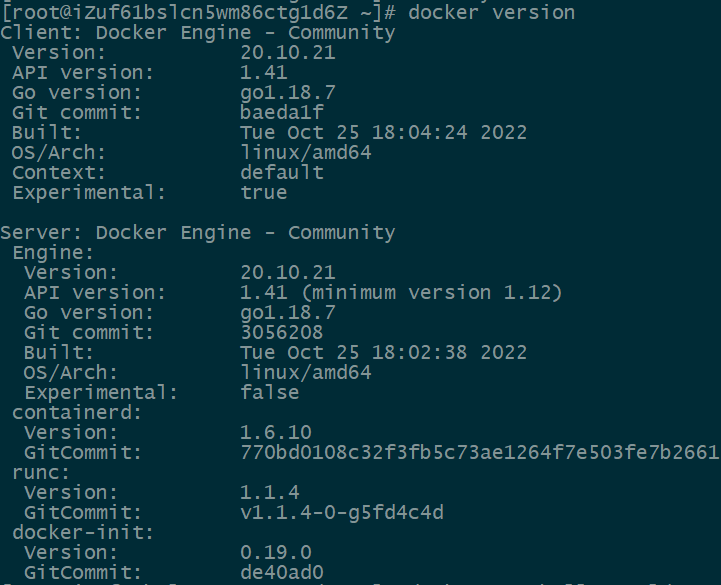Click server Git commit 3056208

pyautogui.click(x=282, y=333)
